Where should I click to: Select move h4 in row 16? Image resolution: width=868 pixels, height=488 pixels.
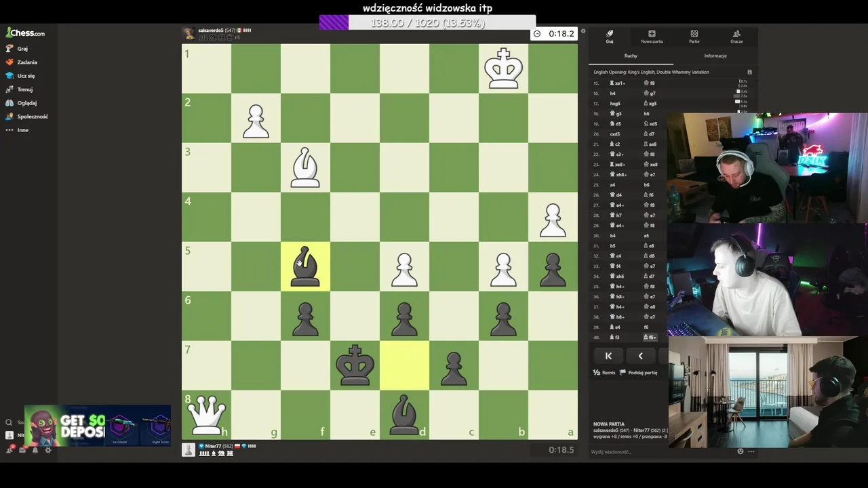(612, 94)
